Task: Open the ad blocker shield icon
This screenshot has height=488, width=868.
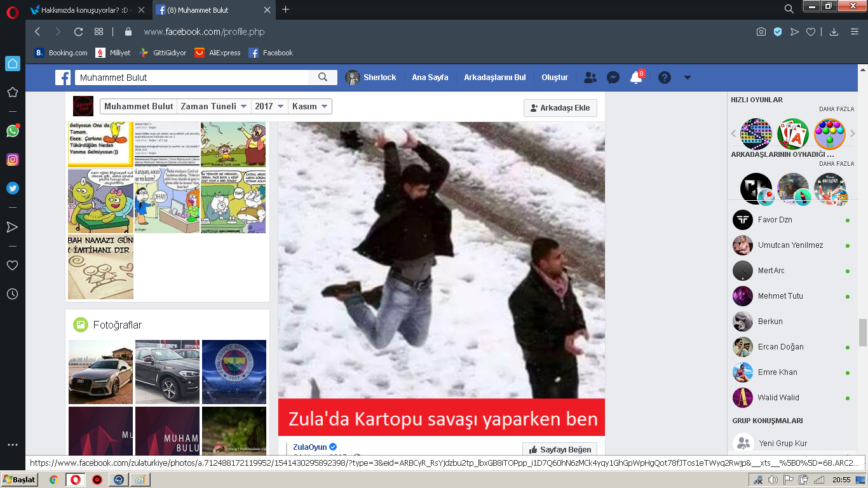Action: coord(778,32)
